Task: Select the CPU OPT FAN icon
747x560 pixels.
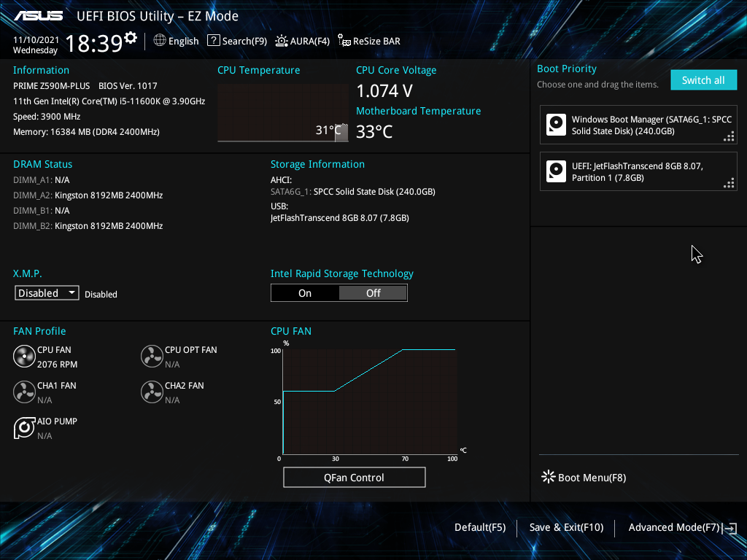Action: (x=152, y=356)
